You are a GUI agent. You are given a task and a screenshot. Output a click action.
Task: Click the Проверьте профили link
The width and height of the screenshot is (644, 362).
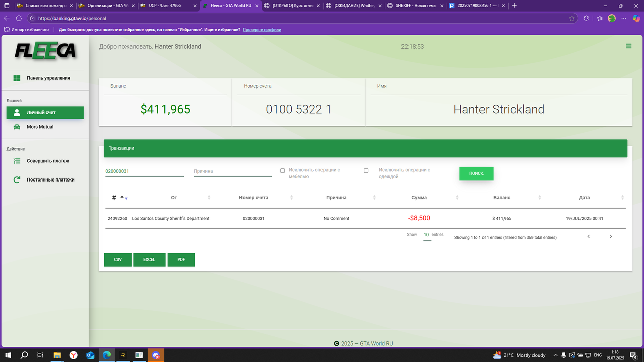tap(262, 30)
